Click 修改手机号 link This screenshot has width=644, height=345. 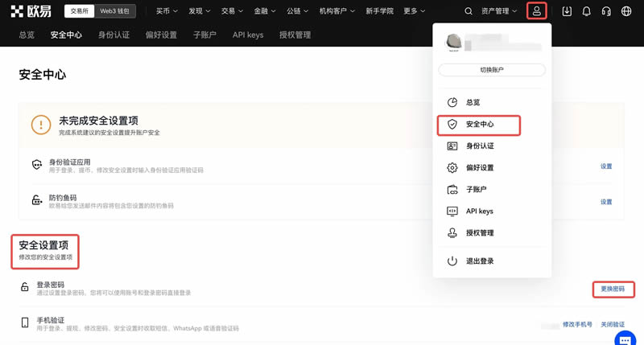click(577, 324)
